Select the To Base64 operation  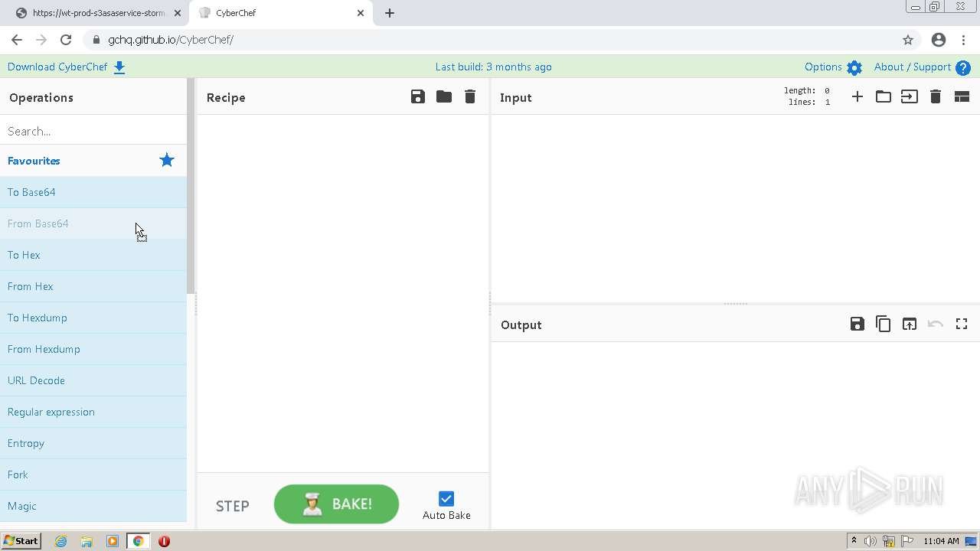[93, 192]
